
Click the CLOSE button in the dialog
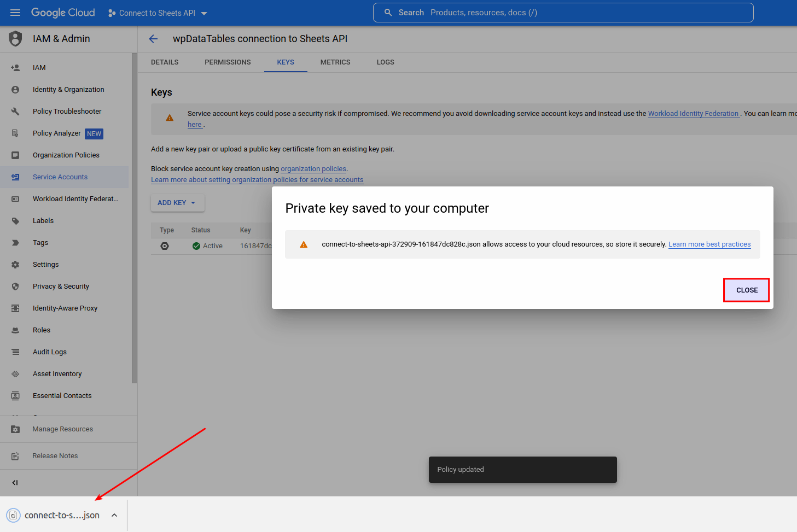coord(746,290)
